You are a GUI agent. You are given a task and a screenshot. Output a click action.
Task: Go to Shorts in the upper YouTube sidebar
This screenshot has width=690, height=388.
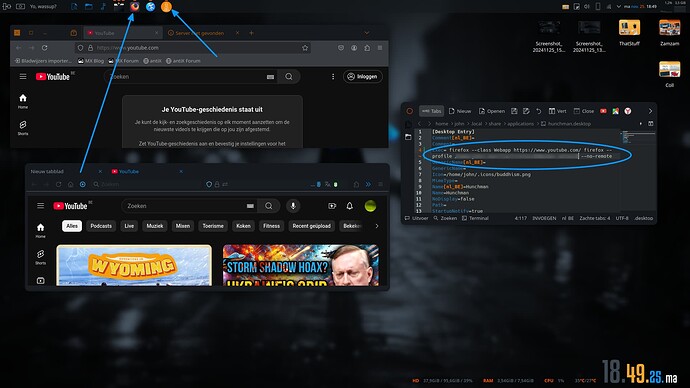point(23,128)
